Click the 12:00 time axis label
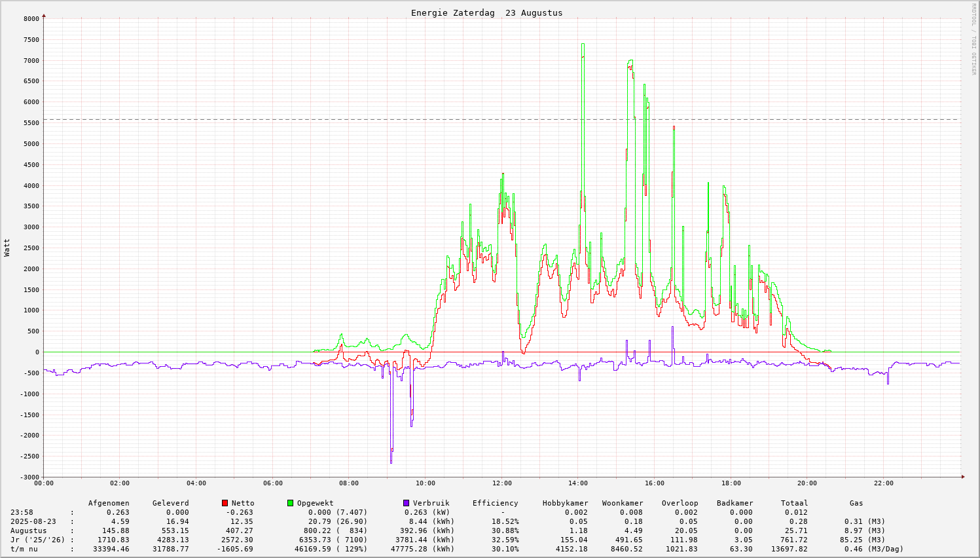The height and width of the screenshot is (558, 980). click(501, 483)
